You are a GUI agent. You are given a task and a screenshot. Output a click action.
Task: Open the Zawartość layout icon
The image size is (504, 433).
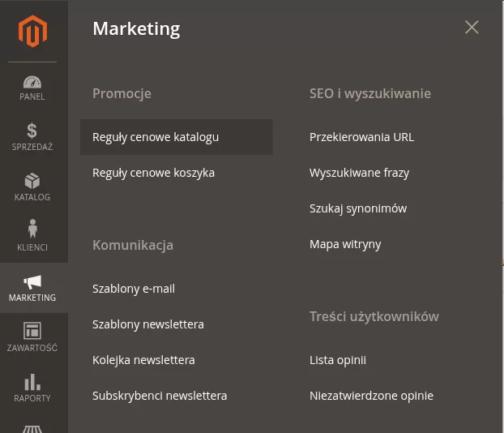32,331
